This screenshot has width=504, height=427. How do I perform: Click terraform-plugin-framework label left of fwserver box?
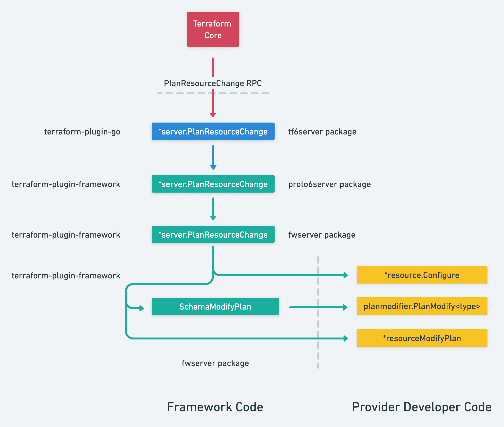click(x=66, y=235)
